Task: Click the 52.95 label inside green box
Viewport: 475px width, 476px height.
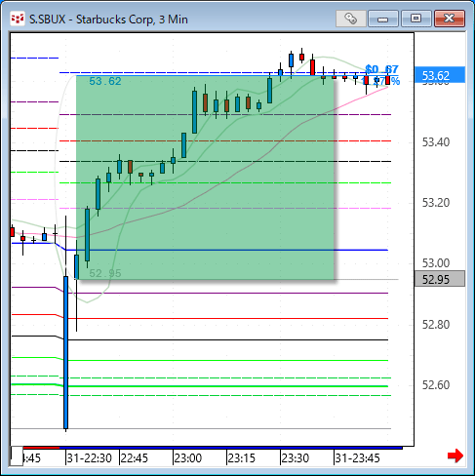Action: (105, 273)
